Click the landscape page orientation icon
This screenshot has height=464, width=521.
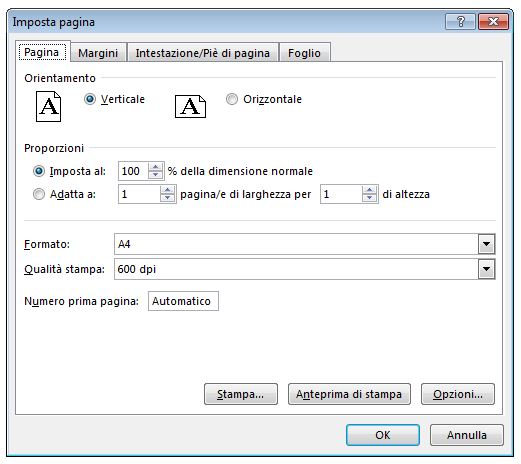[x=190, y=107]
